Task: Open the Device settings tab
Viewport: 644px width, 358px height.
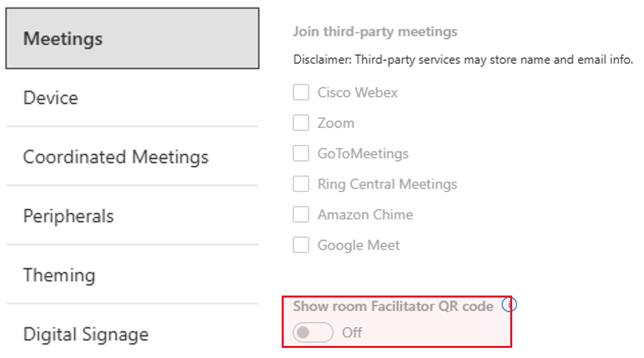Action: click(x=132, y=98)
